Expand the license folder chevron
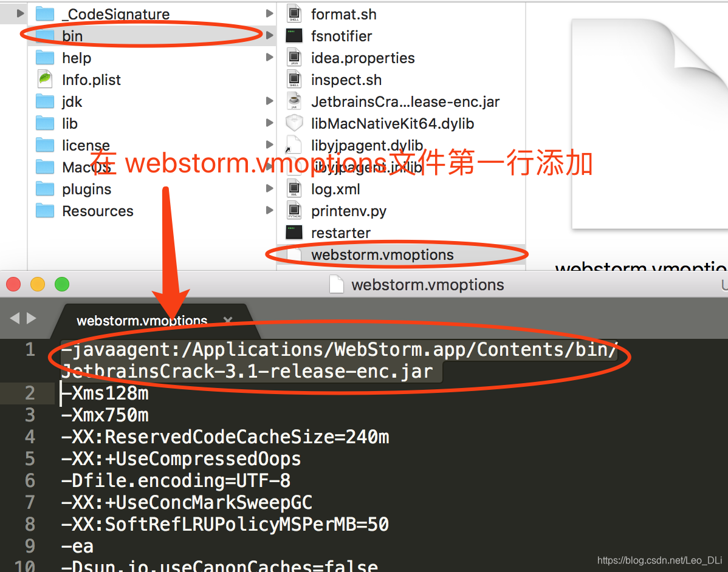The width and height of the screenshot is (728, 572). click(269, 145)
